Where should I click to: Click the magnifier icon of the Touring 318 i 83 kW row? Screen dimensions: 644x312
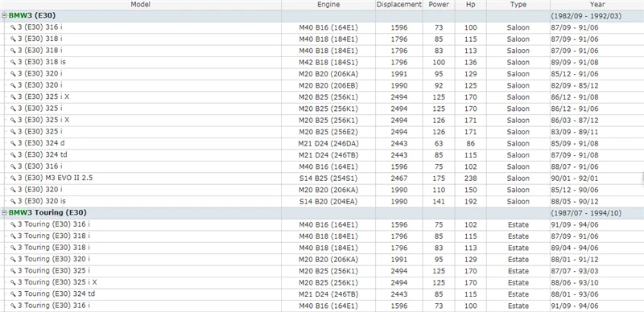click(13, 248)
